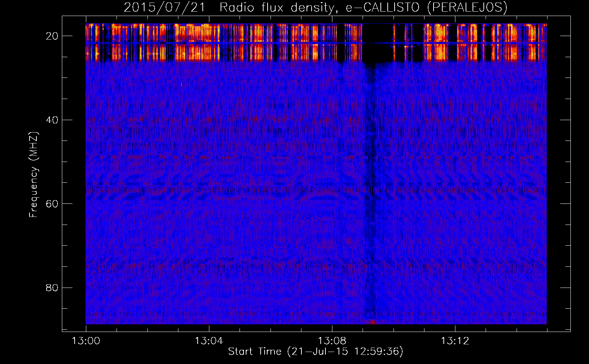Click the black data-gap block near 13:09
The image size is (589, 364).
pyautogui.click(x=378, y=44)
